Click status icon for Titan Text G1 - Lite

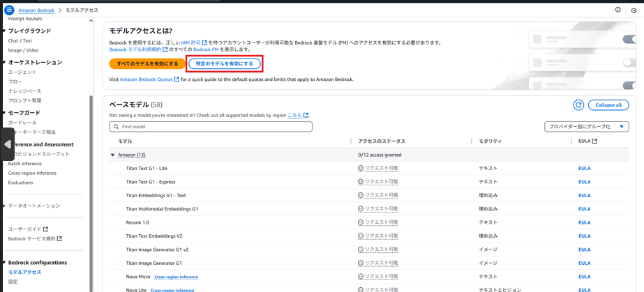[x=361, y=168]
